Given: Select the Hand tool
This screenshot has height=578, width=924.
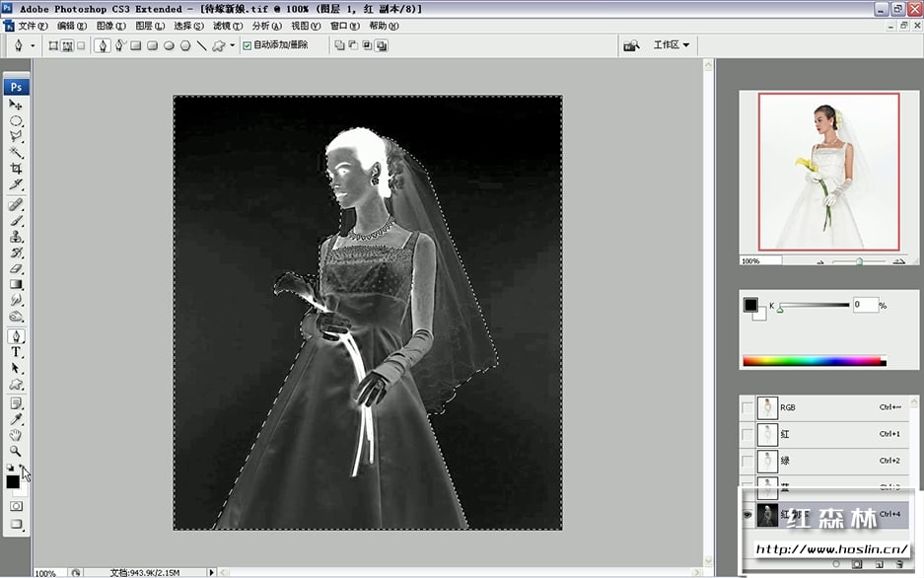Looking at the screenshot, I should pyautogui.click(x=16, y=435).
